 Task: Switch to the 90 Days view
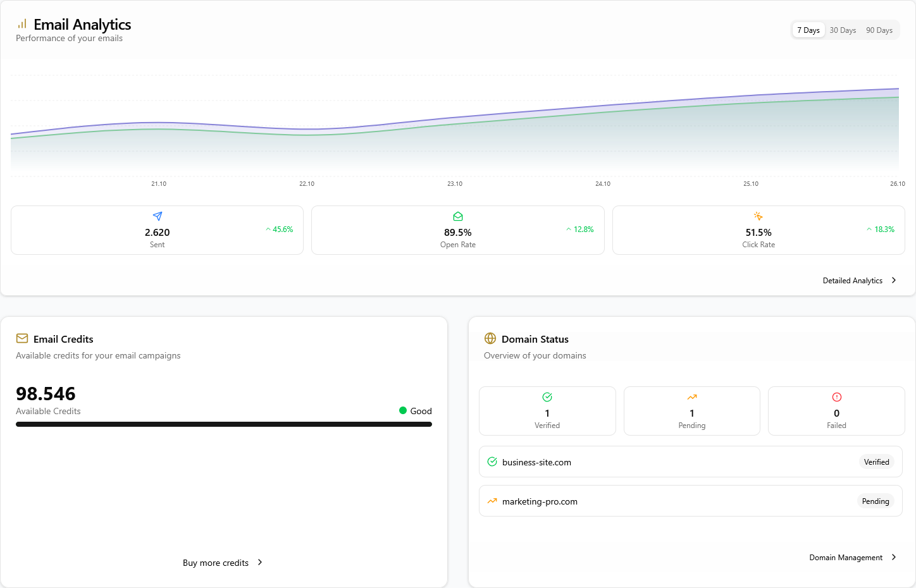click(879, 30)
